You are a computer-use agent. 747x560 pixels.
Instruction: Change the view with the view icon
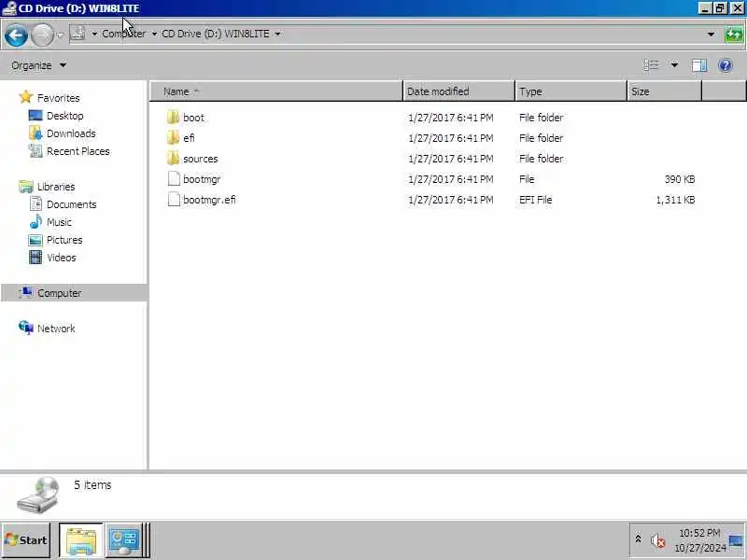pyautogui.click(x=651, y=65)
